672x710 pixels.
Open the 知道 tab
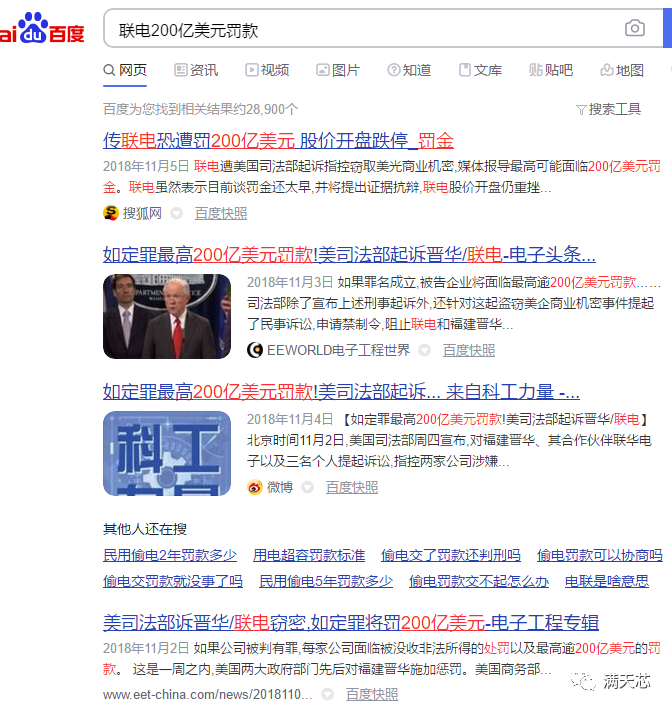(409, 70)
